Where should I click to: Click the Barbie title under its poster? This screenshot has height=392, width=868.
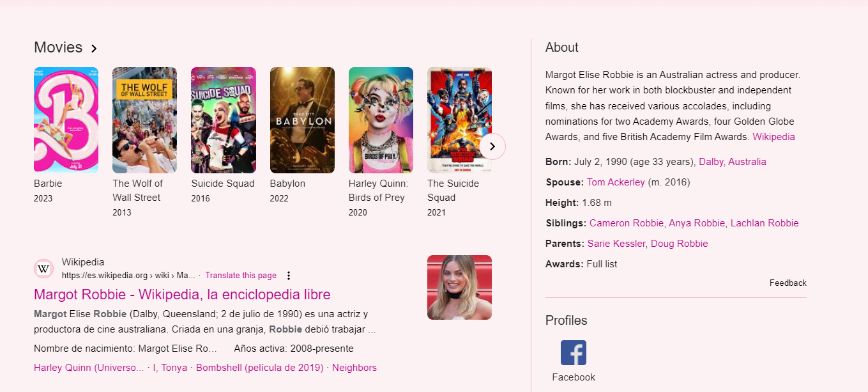coord(48,184)
